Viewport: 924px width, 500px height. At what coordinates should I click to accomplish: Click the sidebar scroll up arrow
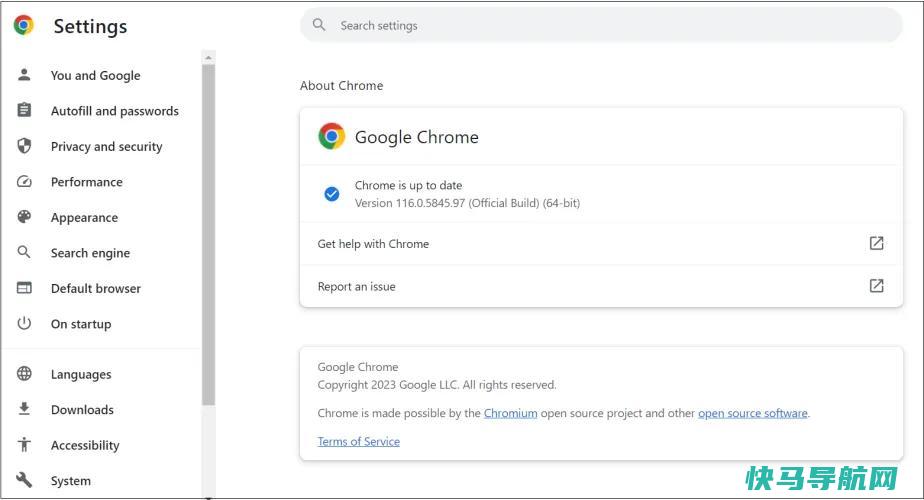208,58
